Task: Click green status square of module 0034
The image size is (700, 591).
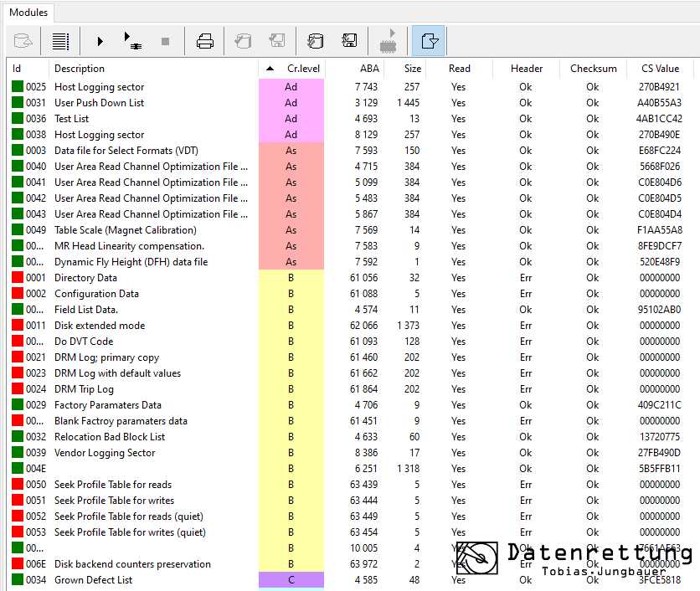Action: tap(18, 580)
